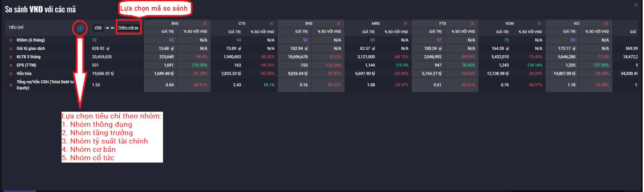The width and height of the screenshot is (644, 192).
Task: Delete the Vốn hóa criterion row
Action: point(11,74)
